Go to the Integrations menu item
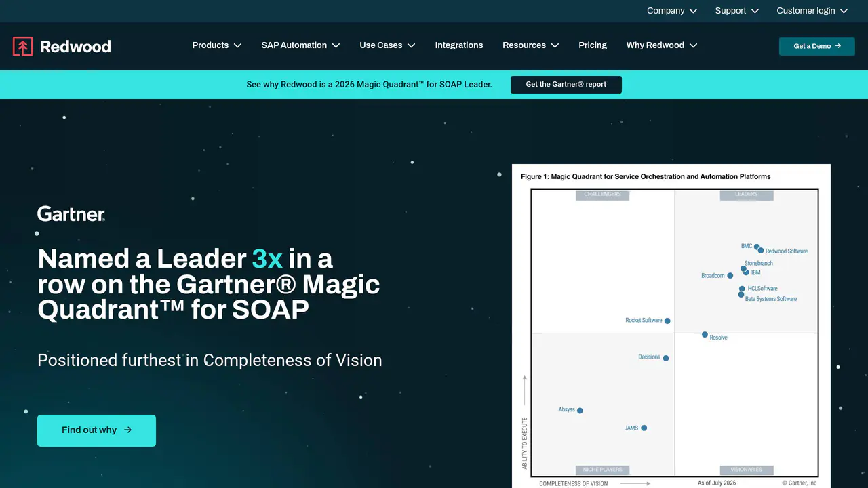Screen dimensions: 868x488 pos(459,45)
